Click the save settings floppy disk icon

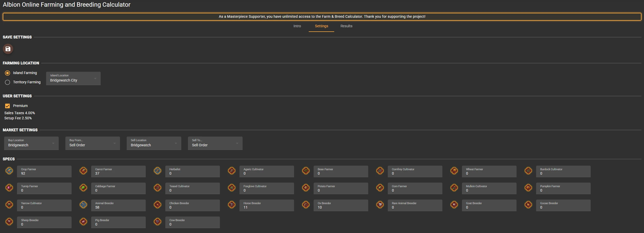pyautogui.click(x=8, y=49)
